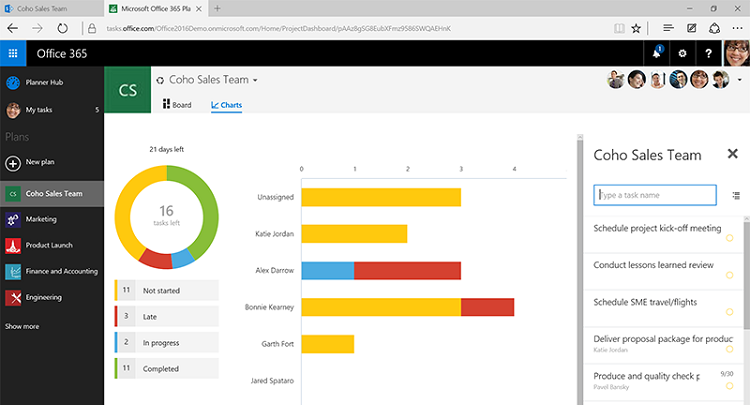
Task: Filter by Not started status legend
Action: (x=166, y=290)
